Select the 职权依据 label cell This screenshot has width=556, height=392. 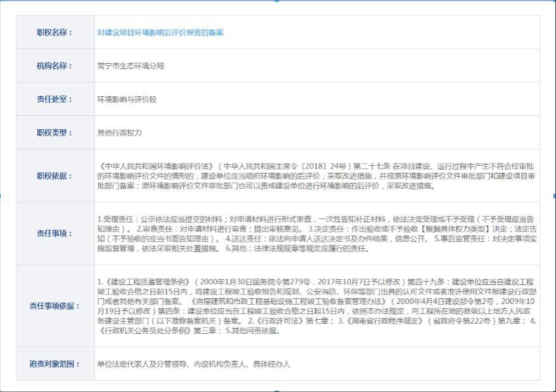tap(55, 175)
